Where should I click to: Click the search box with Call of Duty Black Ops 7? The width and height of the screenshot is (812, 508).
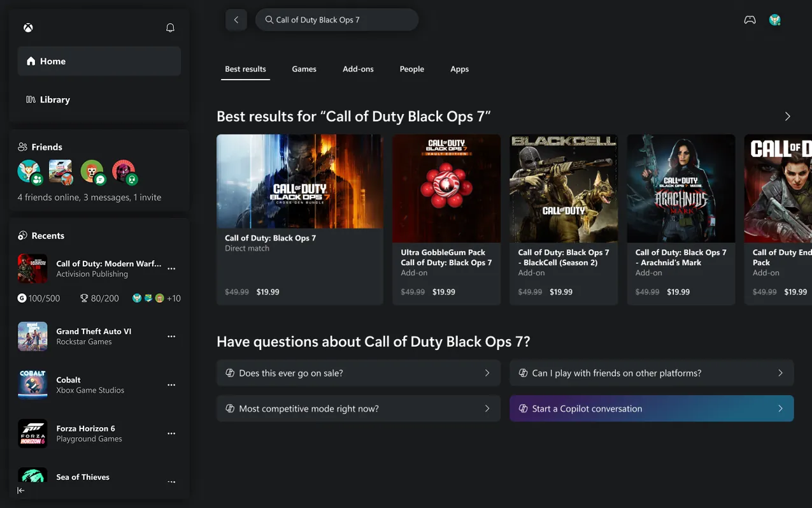(x=337, y=20)
